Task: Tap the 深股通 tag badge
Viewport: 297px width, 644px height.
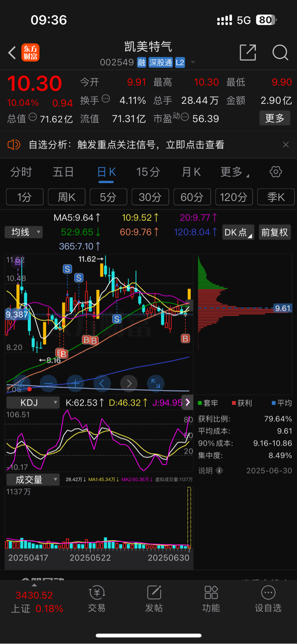Action: pos(160,62)
